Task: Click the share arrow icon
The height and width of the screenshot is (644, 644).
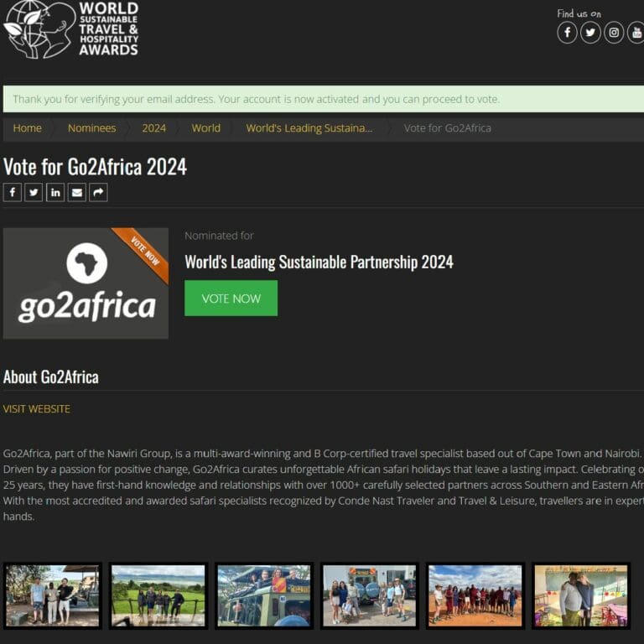Action: pos(98,192)
